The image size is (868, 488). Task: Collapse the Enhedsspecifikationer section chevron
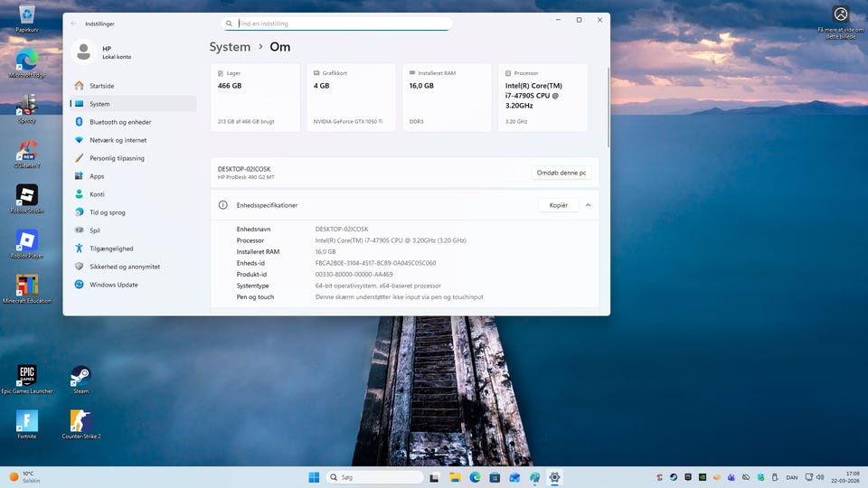pos(588,205)
